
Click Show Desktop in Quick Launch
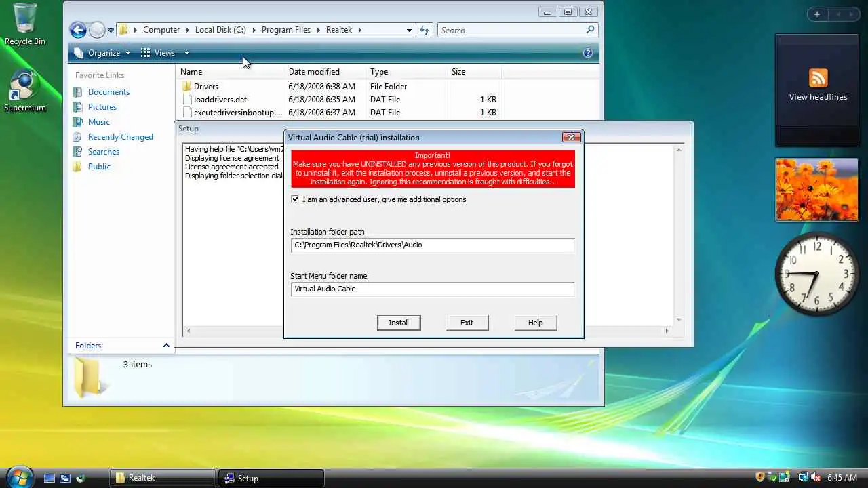[50, 478]
